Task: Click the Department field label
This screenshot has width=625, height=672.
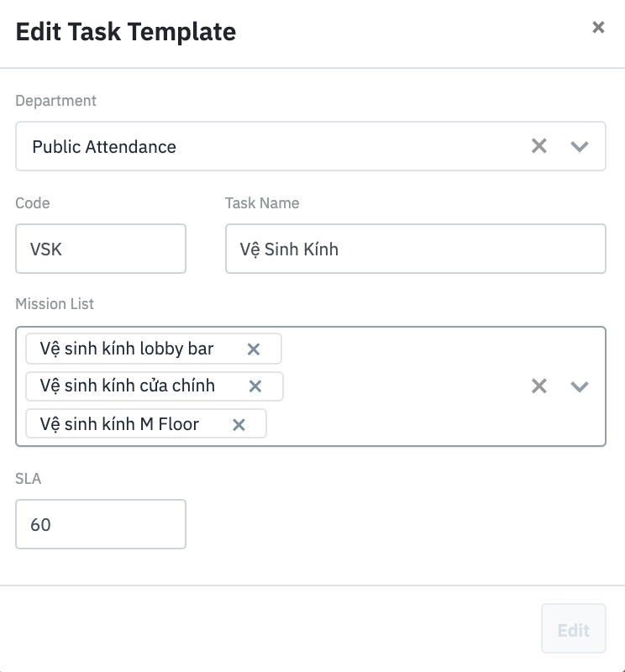Action: [55, 101]
